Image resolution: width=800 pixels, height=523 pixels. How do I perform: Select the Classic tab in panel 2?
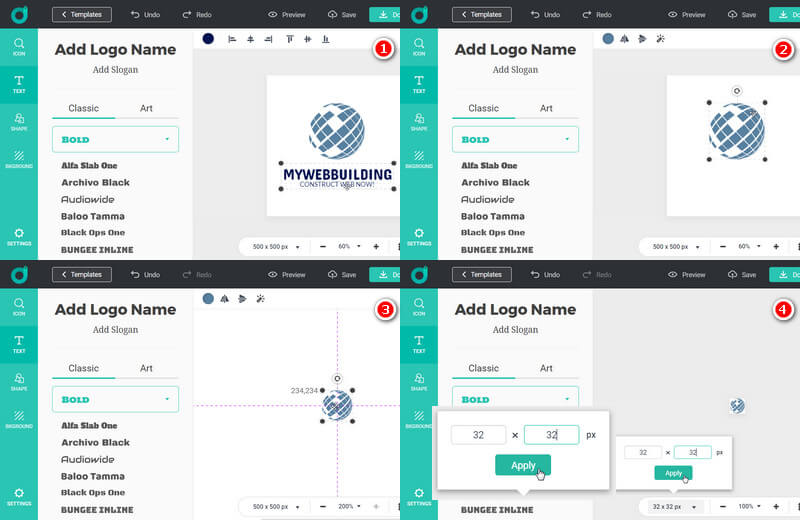coord(483,108)
